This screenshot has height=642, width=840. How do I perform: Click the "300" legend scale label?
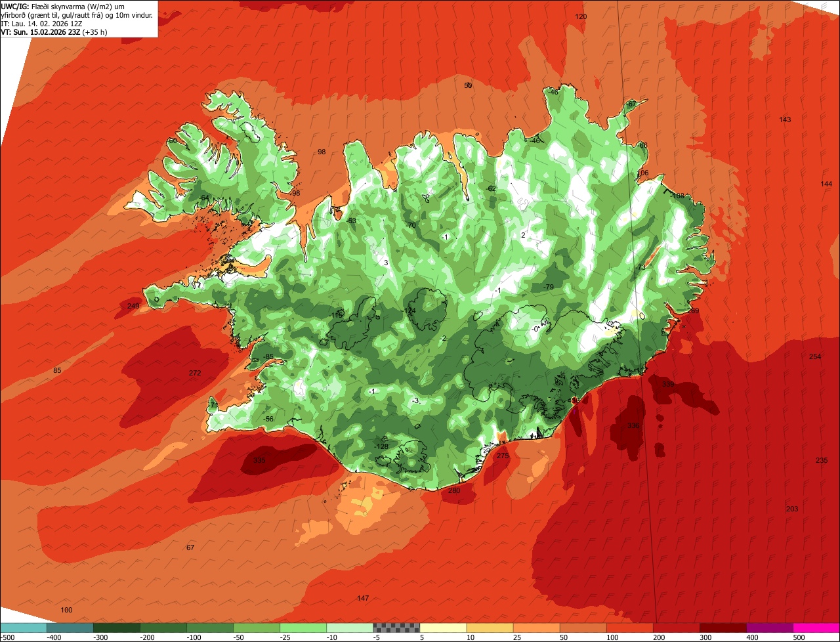706,637
